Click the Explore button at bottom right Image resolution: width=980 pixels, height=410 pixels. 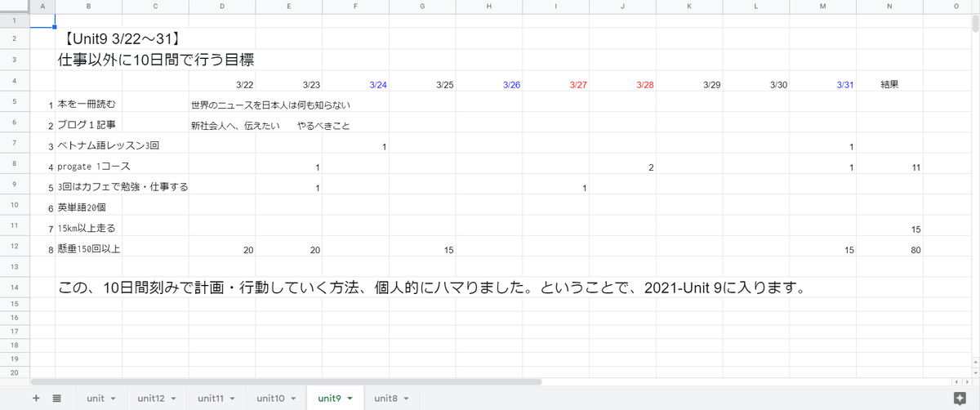[960, 398]
